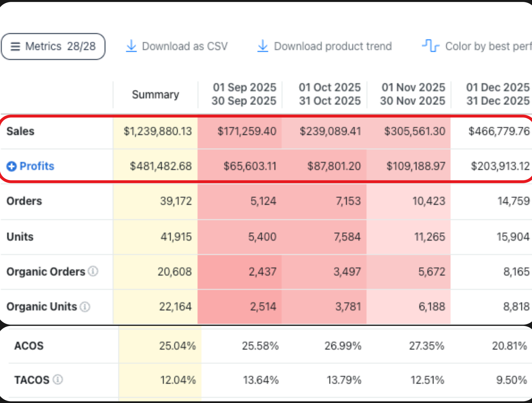Click Orders summary value 39,172
This screenshot has height=403, width=532.
[x=176, y=201]
